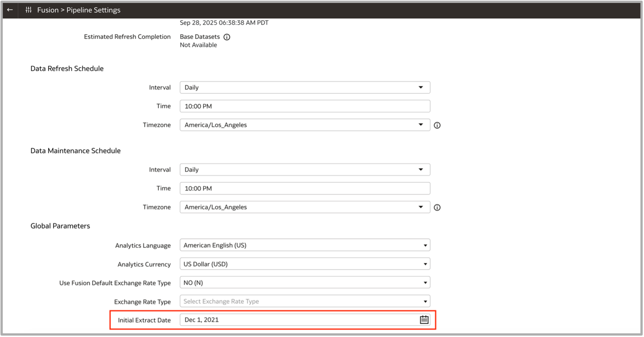The image size is (644, 337).
Task: Click info icon beside Data Maintenance Timezone
Action: (437, 207)
